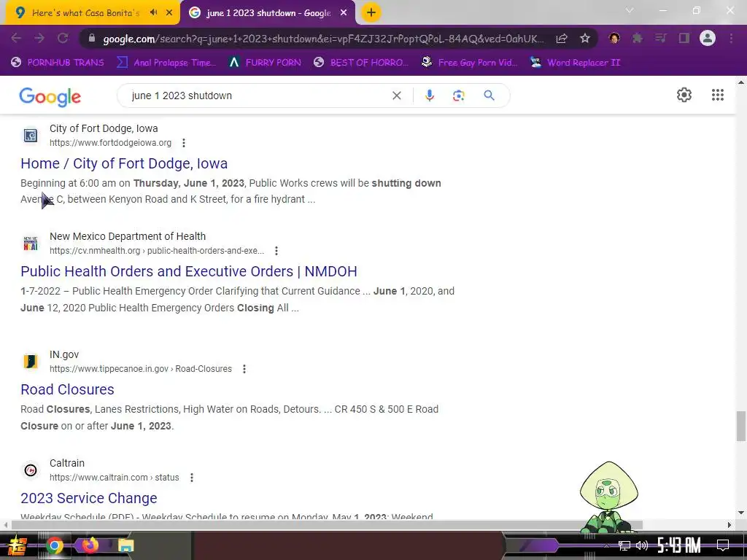
Task: Click the horizontal scrollbar thumb
Action: tap(326, 525)
